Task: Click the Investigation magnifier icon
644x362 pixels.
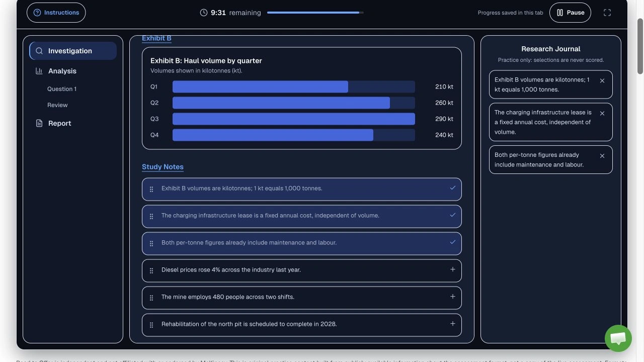Action: (39, 51)
